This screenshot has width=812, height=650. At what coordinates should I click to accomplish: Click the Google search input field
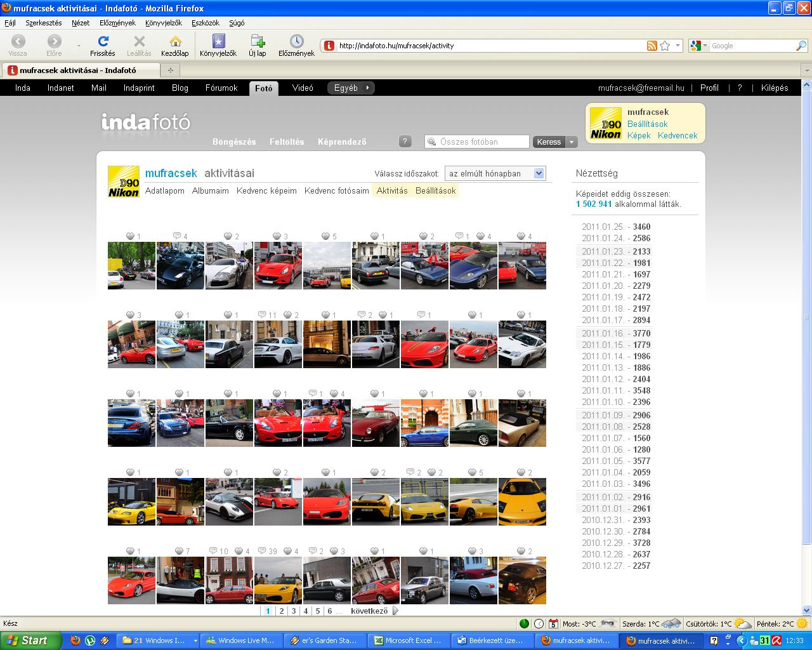[x=752, y=46]
